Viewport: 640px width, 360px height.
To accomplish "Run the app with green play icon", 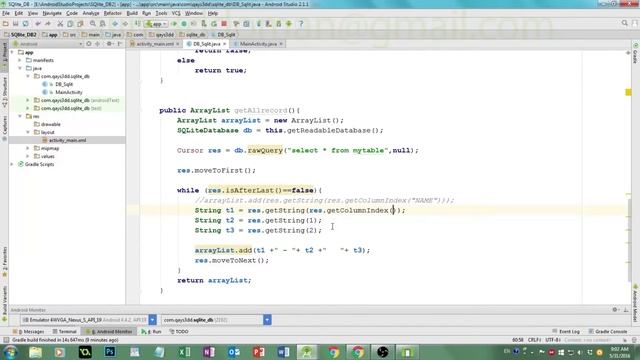I will [x=174, y=24].
